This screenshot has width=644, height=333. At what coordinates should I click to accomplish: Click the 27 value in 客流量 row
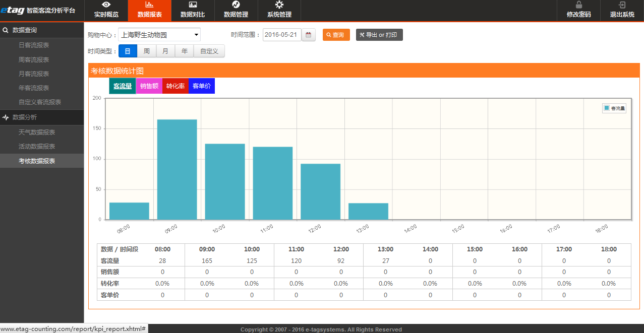pyautogui.click(x=385, y=261)
